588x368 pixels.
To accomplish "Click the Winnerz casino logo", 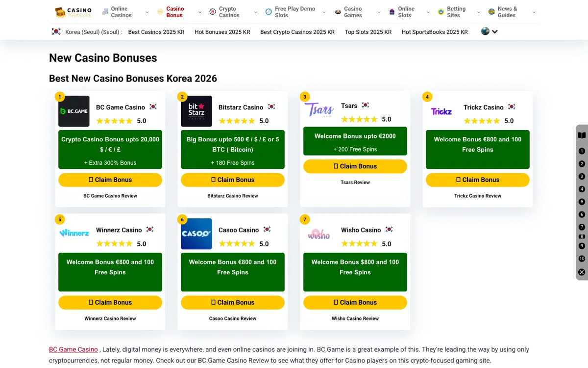I will pos(74,233).
